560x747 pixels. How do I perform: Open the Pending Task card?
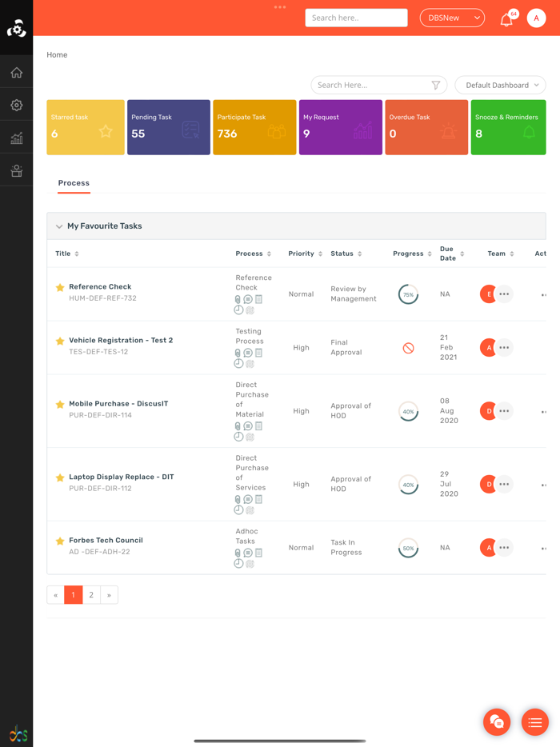point(169,127)
